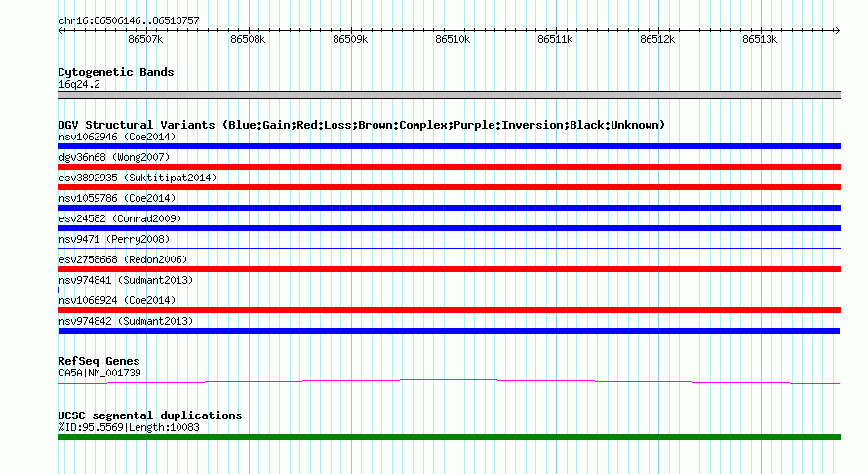Viewport: 868px width, 474px height.
Task: Click the chr16:86506146..86513757 coordinate label
Action: (x=129, y=20)
